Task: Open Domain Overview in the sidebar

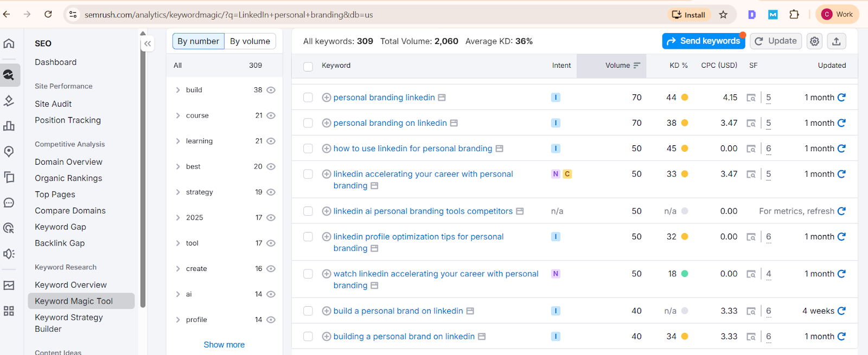Action: click(x=69, y=162)
